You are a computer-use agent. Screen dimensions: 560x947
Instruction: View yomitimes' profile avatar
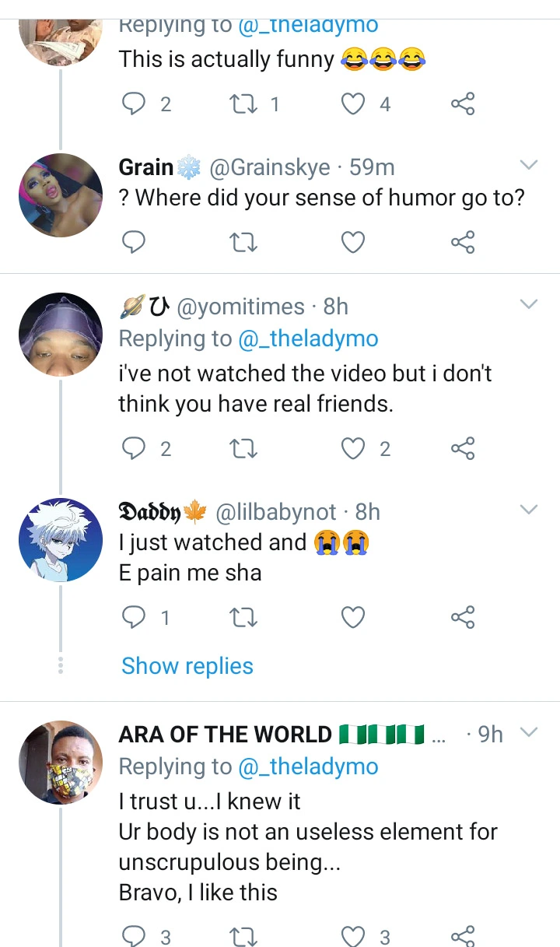coord(61,335)
